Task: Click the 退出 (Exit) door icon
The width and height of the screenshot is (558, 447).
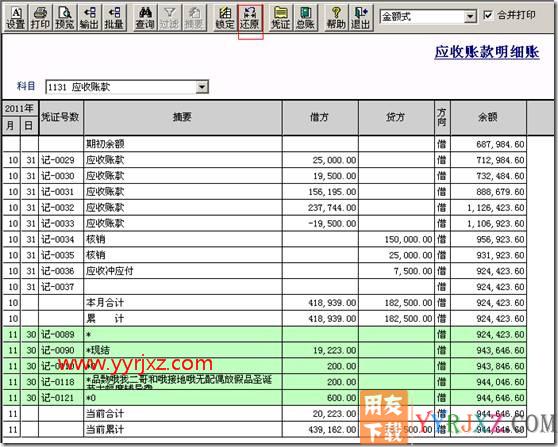Action: coord(360,18)
